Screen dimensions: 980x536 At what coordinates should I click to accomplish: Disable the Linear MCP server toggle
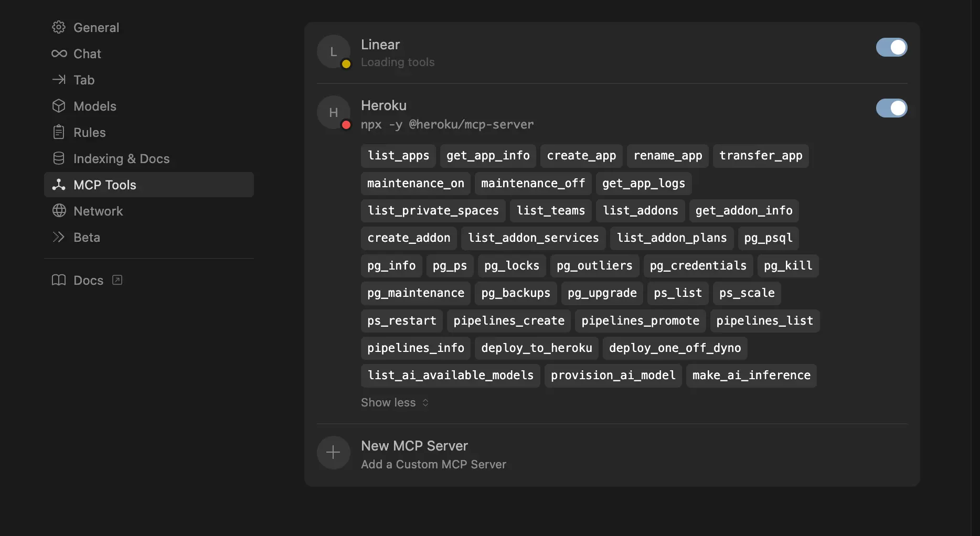[x=891, y=47]
